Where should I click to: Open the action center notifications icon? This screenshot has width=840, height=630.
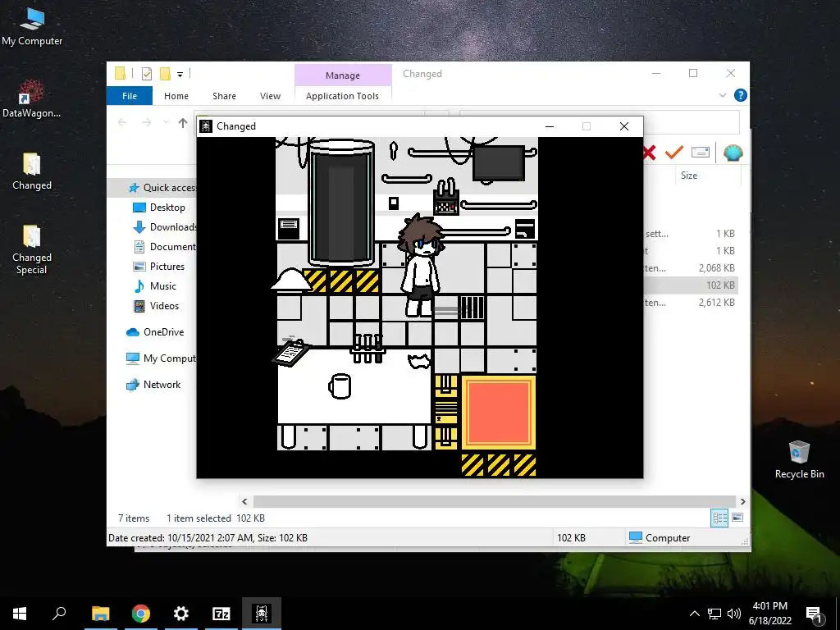[x=814, y=614]
